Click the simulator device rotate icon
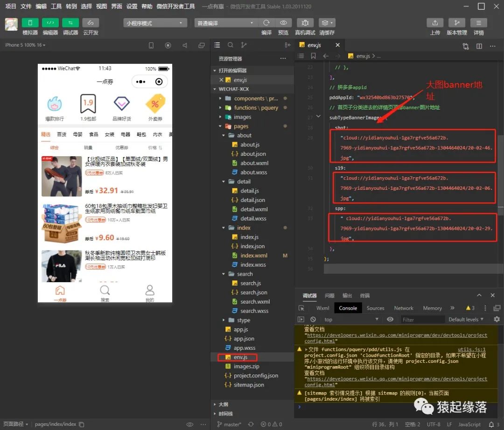The width and height of the screenshot is (504, 430). [x=151, y=45]
